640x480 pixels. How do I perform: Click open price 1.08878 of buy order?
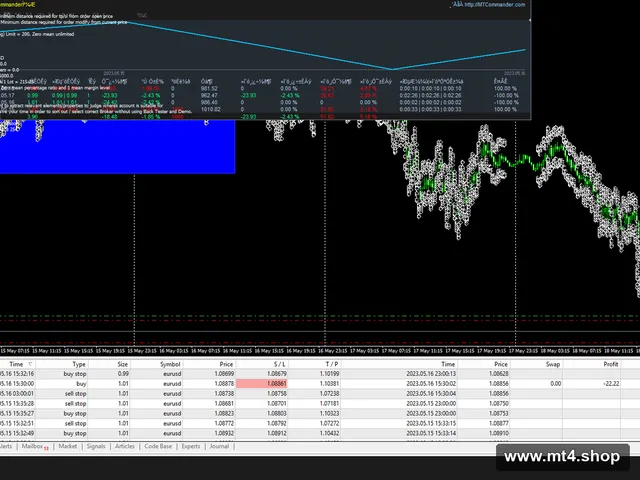pyautogui.click(x=224, y=384)
